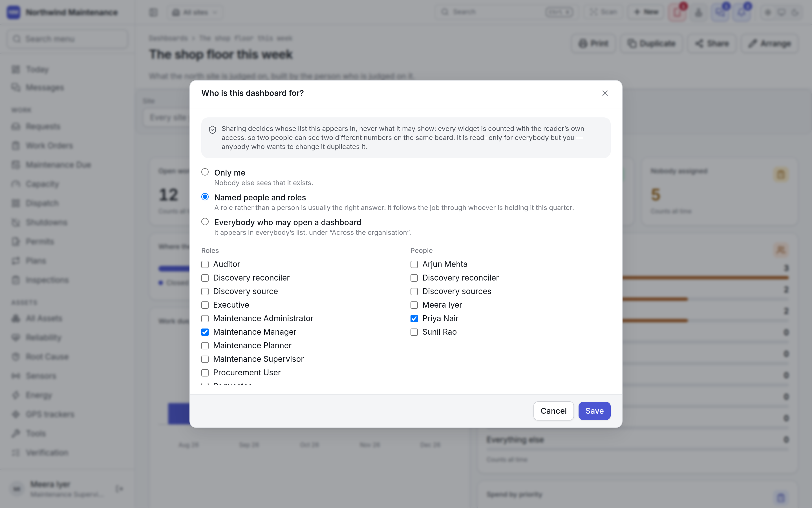Image resolution: width=812 pixels, height=508 pixels.
Task: Close the sharing dialog with the X
Action: pyautogui.click(x=605, y=93)
